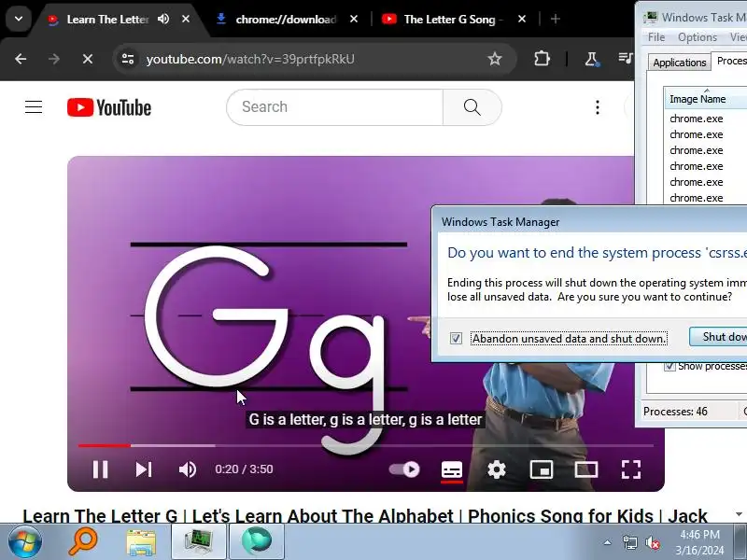This screenshot has height=560, width=747.
Task: Open Chrome Labs flask icon
Action: coord(591,59)
